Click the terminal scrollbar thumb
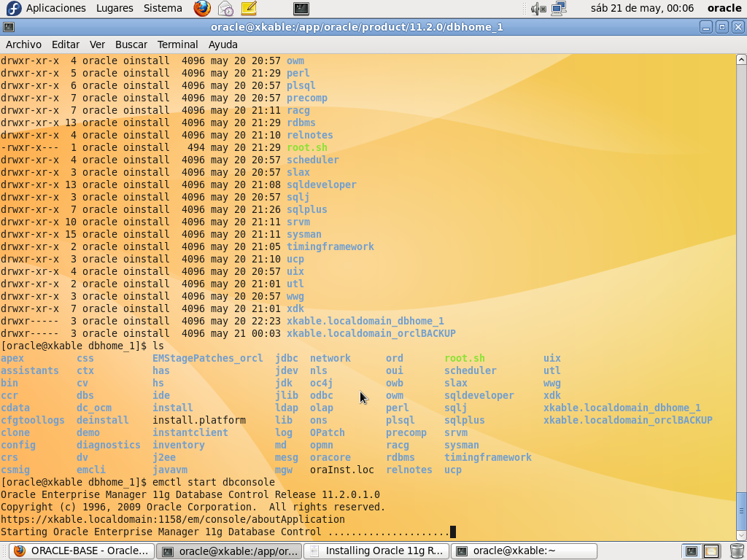This screenshot has width=747, height=560. coord(741,511)
